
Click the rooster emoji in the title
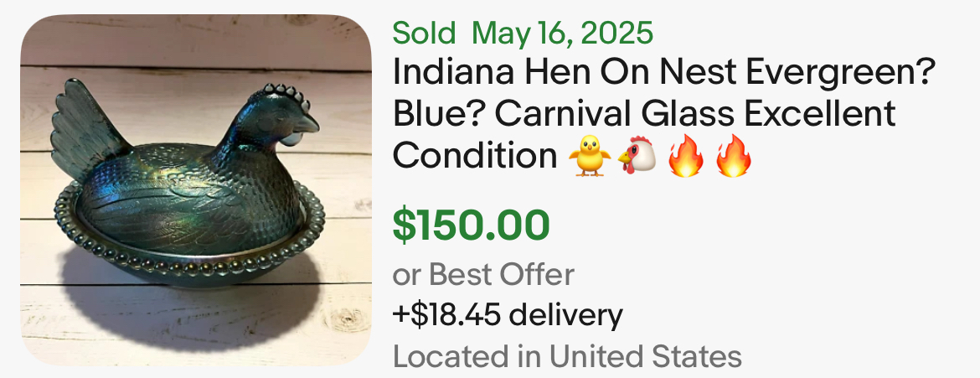click(x=638, y=157)
